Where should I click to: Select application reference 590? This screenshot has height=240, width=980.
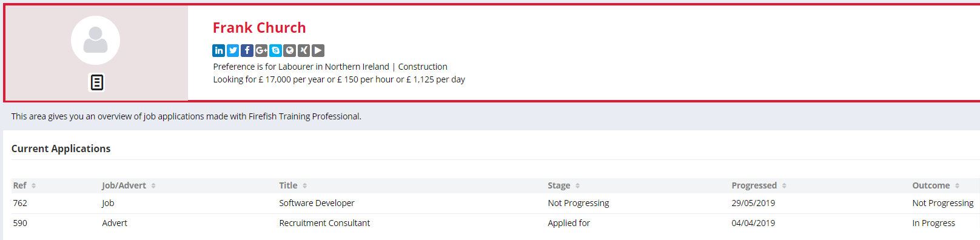[20, 223]
